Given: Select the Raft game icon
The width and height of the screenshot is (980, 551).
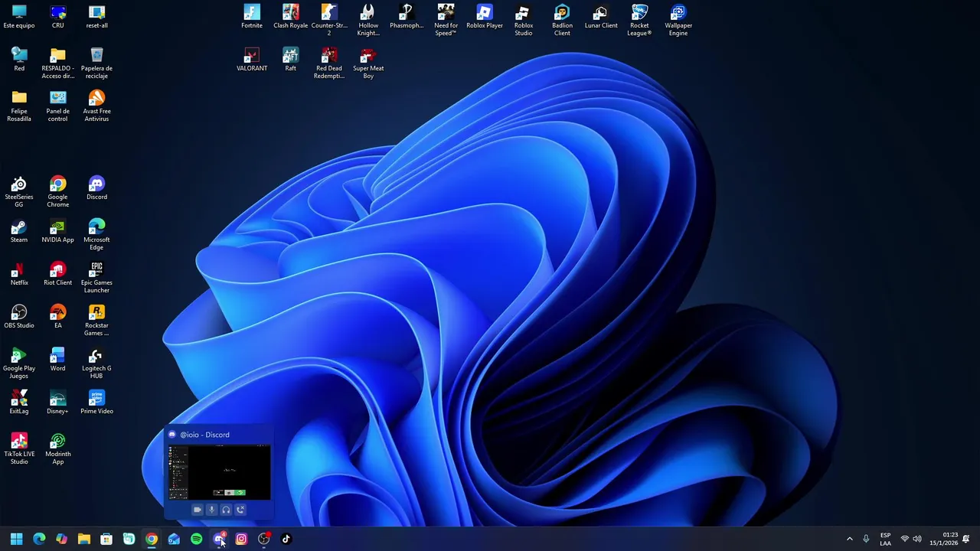Looking at the screenshot, I should pyautogui.click(x=290, y=60).
